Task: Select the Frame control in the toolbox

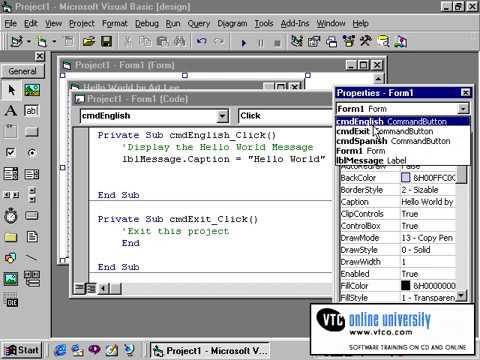Action: click(11, 132)
